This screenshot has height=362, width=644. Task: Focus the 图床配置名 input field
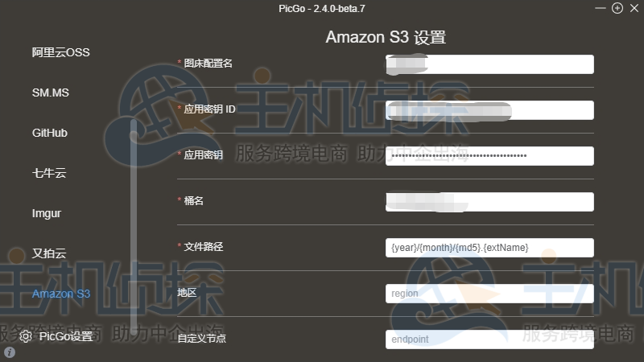(489, 64)
